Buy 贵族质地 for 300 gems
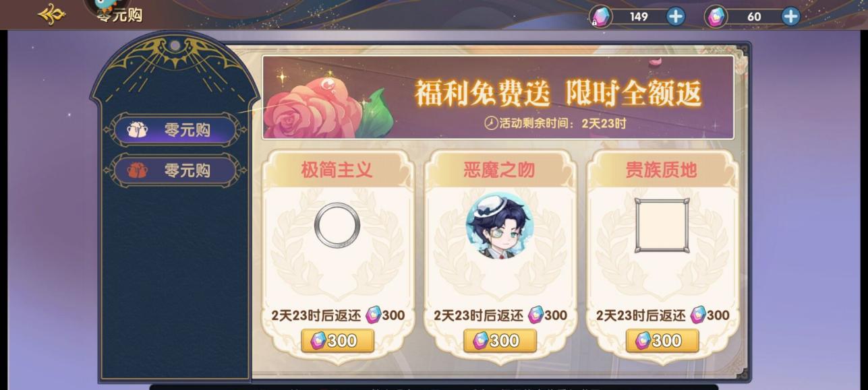The image size is (868, 390). coord(662,341)
